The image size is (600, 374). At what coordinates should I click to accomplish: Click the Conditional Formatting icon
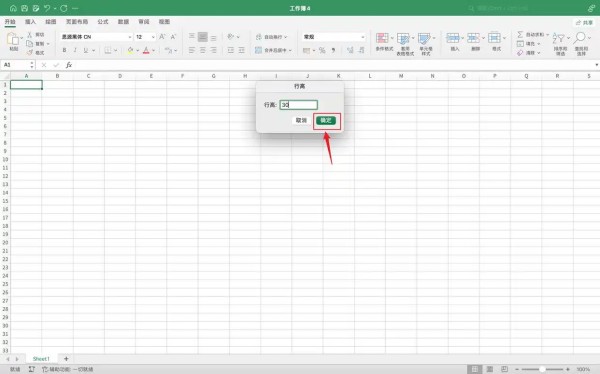[382, 38]
